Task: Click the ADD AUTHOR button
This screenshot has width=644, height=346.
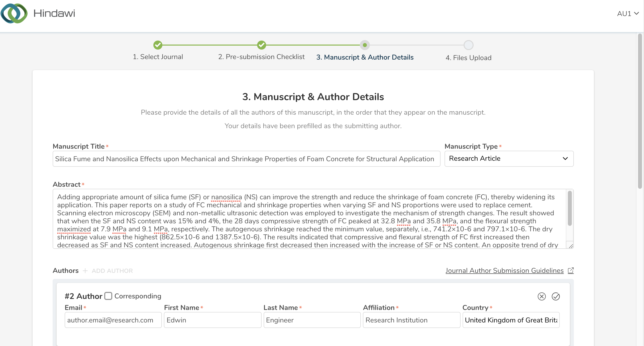Action: click(112, 271)
